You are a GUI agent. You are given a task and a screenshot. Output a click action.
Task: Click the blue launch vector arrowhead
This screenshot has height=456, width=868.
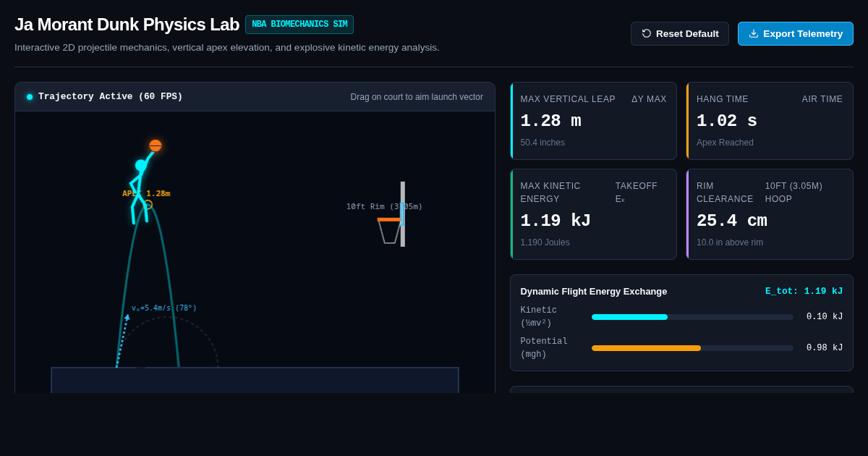point(127,317)
